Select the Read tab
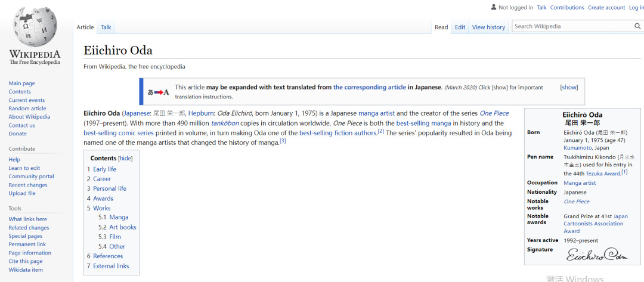This screenshot has height=282, width=644. [x=441, y=27]
